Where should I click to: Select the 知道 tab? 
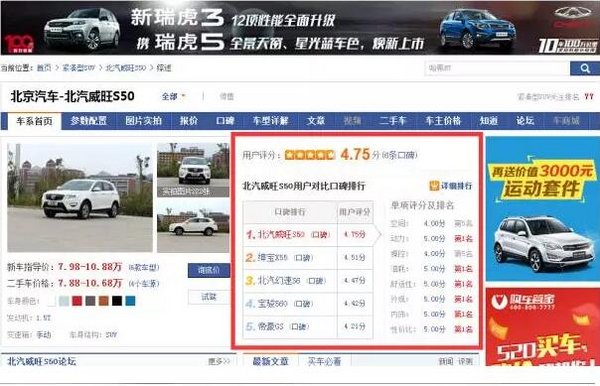[x=489, y=121]
